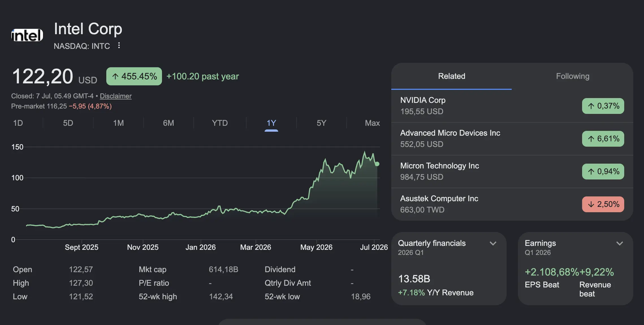This screenshot has width=644, height=325.
Task: Click the Open price 122,57
Action: [x=81, y=269]
